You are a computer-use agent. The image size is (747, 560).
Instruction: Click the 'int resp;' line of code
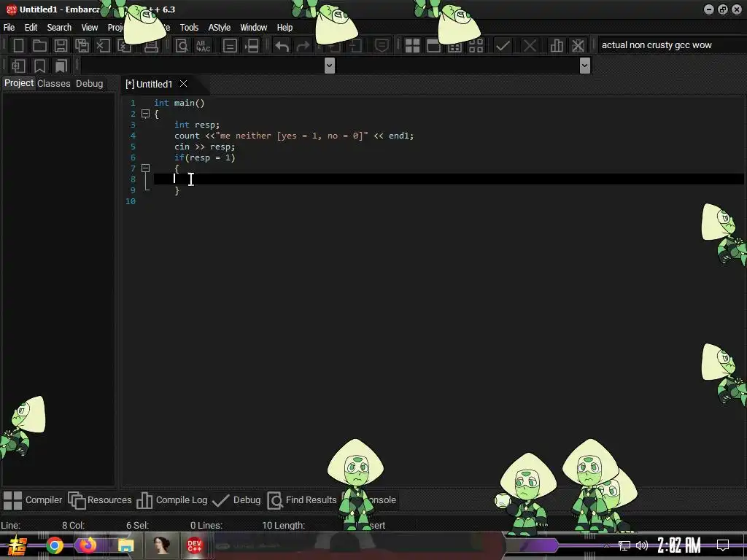click(197, 125)
